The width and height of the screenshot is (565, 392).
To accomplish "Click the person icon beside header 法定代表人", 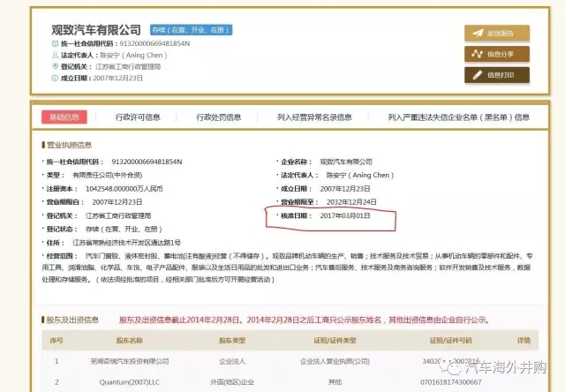I will 55,55.
